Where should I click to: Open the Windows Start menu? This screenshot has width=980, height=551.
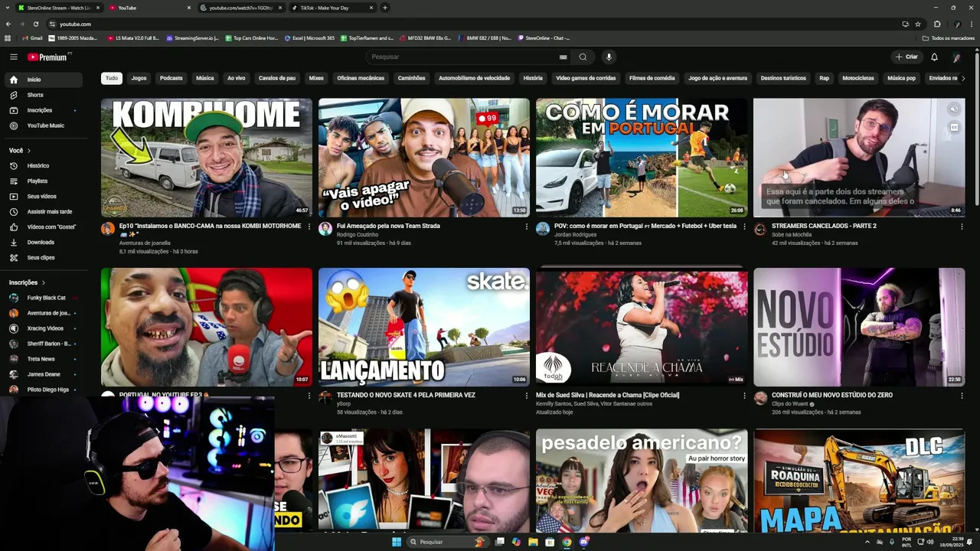tap(397, 542)
